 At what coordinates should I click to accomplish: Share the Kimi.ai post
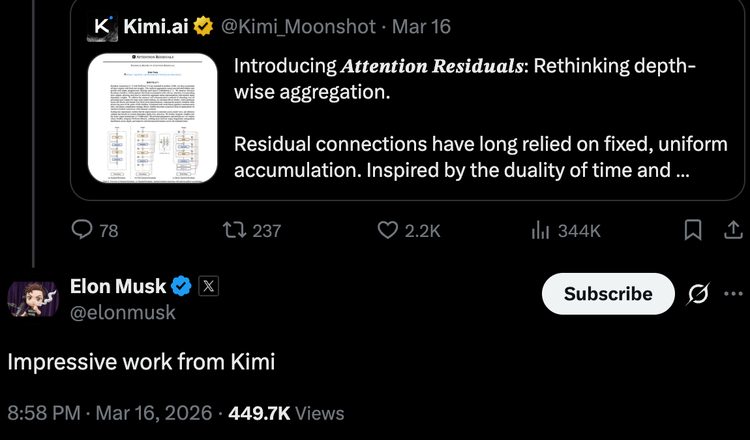click(733, 231)
